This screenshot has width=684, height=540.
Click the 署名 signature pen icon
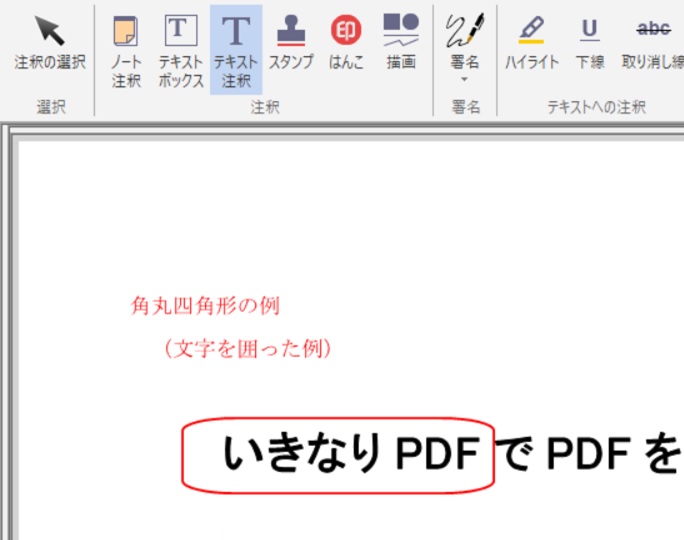tap(465, 31)
